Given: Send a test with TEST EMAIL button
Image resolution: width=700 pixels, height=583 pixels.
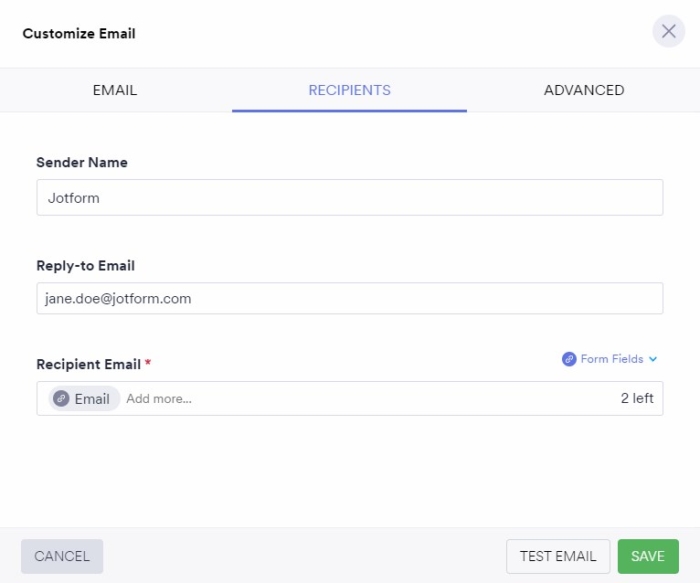Looking at the screenshot, I should point(558,556).
